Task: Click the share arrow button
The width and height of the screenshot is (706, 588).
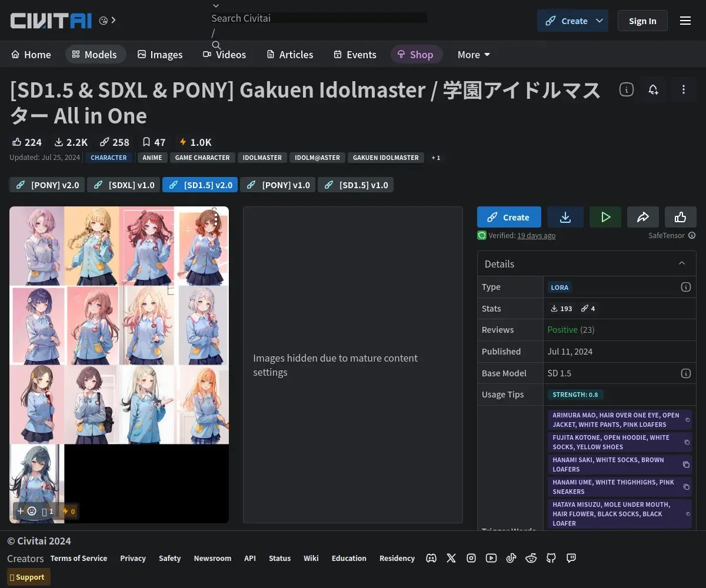Action: coord(643,217)
